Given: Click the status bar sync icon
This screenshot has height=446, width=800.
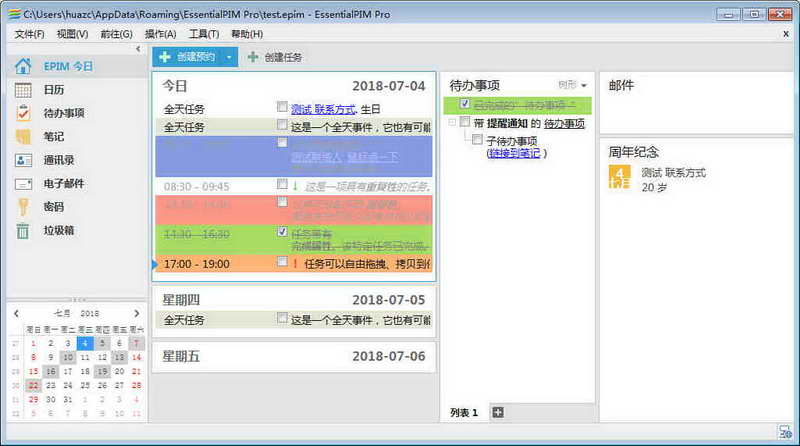Looking at the screenshot, I should [x=785, y=432].
